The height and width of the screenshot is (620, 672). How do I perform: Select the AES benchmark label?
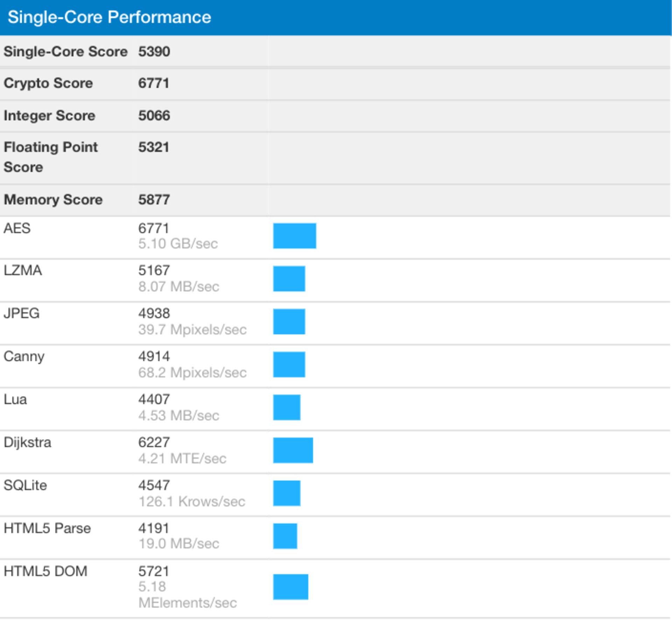click(x=17, y=229)
